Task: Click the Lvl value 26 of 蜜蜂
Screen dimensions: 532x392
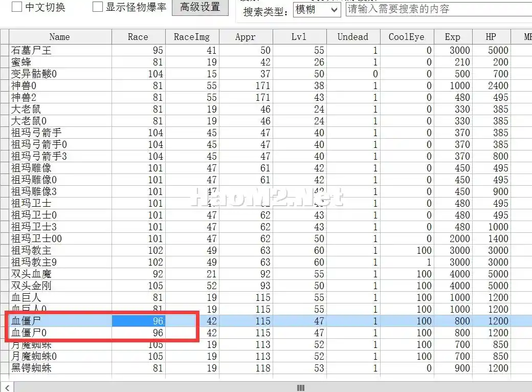Action: [299, 62]
